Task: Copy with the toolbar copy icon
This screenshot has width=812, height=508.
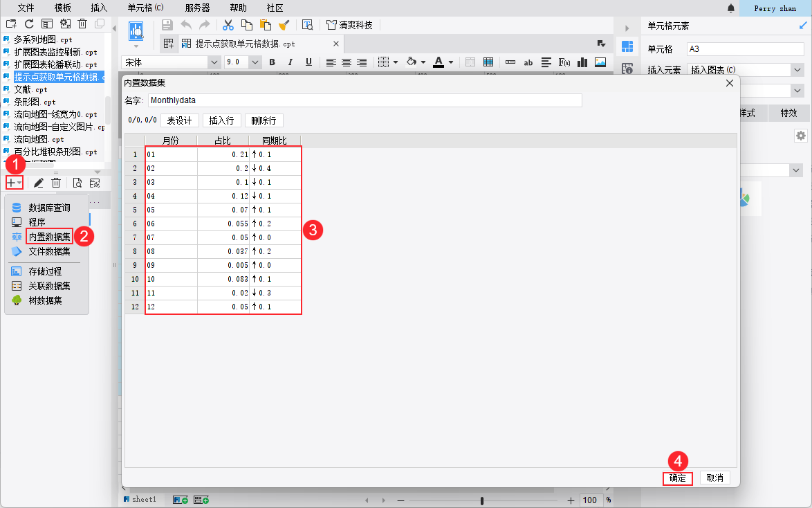Action: (247, 25)
